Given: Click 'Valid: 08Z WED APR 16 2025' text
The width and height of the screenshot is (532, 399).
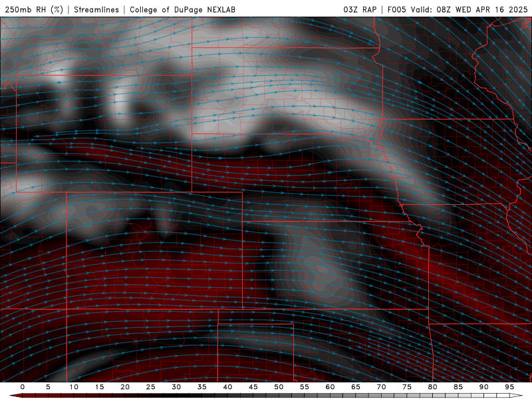Looking at the screenshot, I should (469, 9).
